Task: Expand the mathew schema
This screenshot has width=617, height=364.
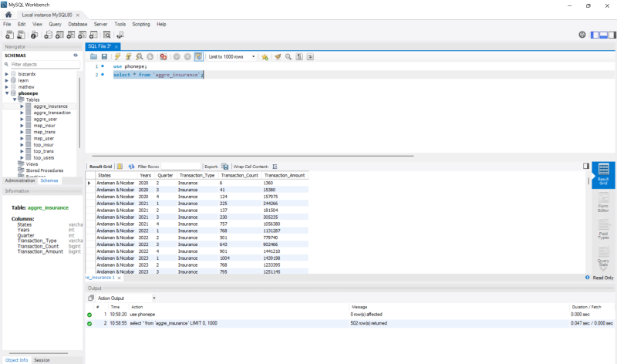Action: [7, 87]
